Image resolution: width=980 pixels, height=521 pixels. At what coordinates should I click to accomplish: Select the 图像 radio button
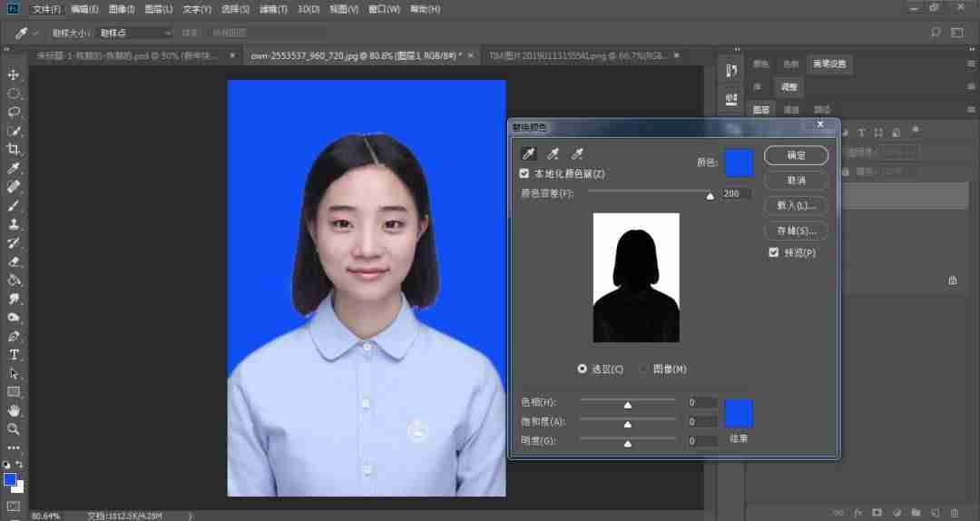pos(643,369)
